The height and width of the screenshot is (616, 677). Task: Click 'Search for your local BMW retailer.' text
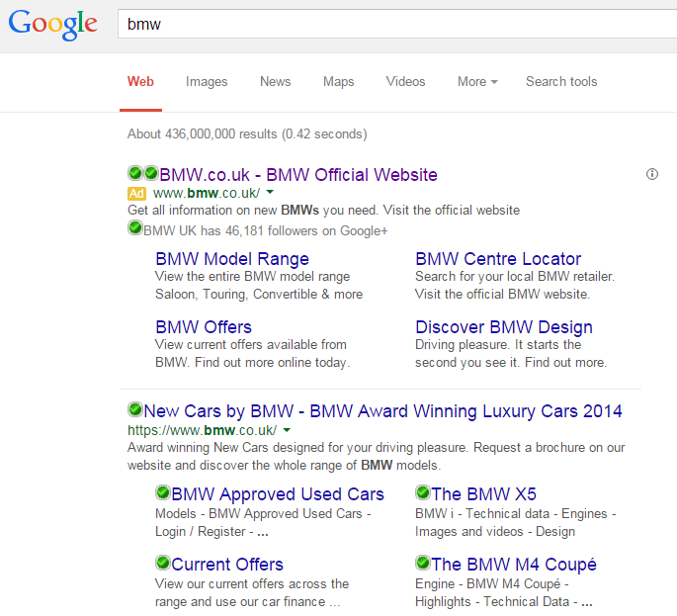tap(515, 277)
